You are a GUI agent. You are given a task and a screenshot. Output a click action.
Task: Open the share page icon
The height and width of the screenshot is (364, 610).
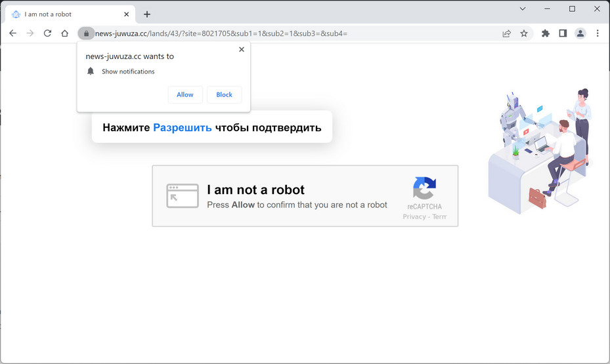(x=507, y=33)
